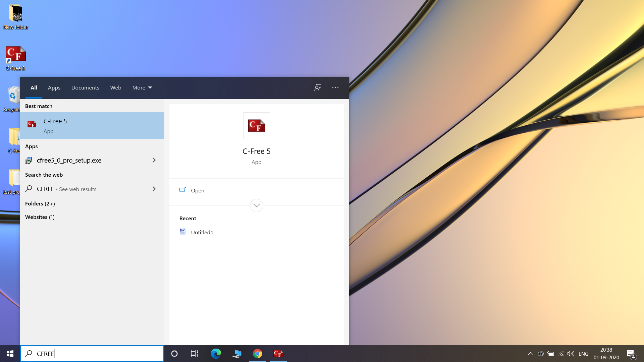Switch input language via ENG indicator

coord(584,354)
